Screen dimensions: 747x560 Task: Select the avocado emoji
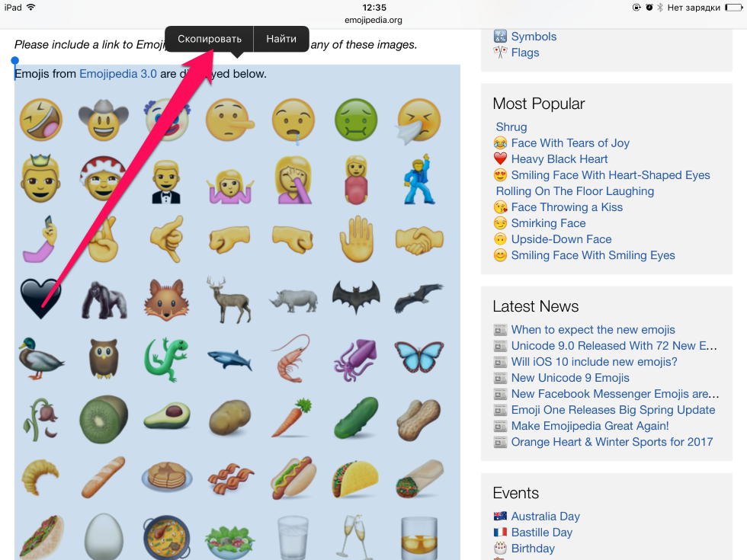[x=167, y=415]
